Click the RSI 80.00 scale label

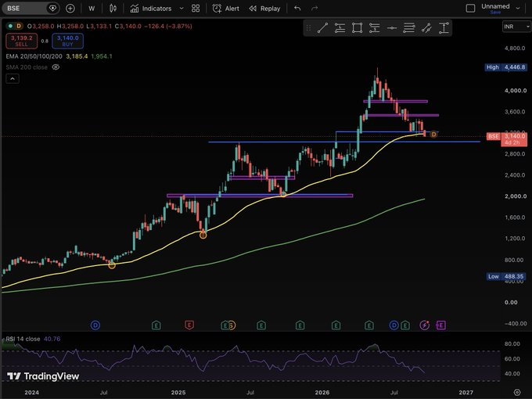(x=512, y=343)
